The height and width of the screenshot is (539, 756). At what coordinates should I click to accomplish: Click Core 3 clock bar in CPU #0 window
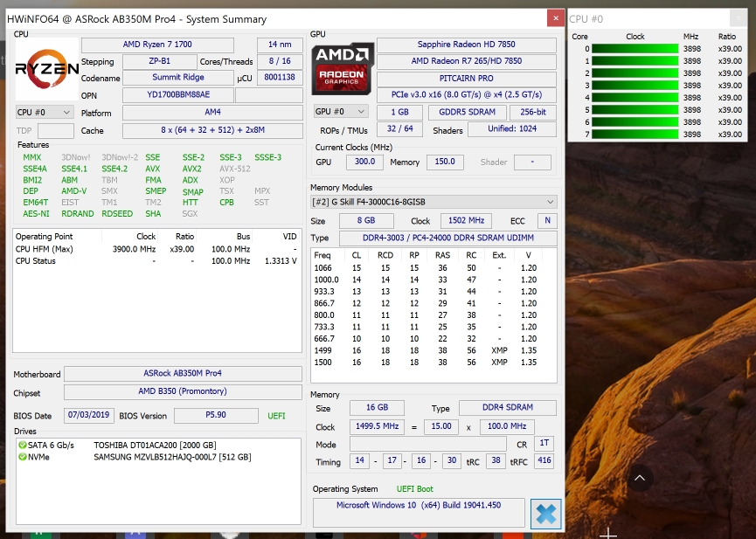[635, 86]
